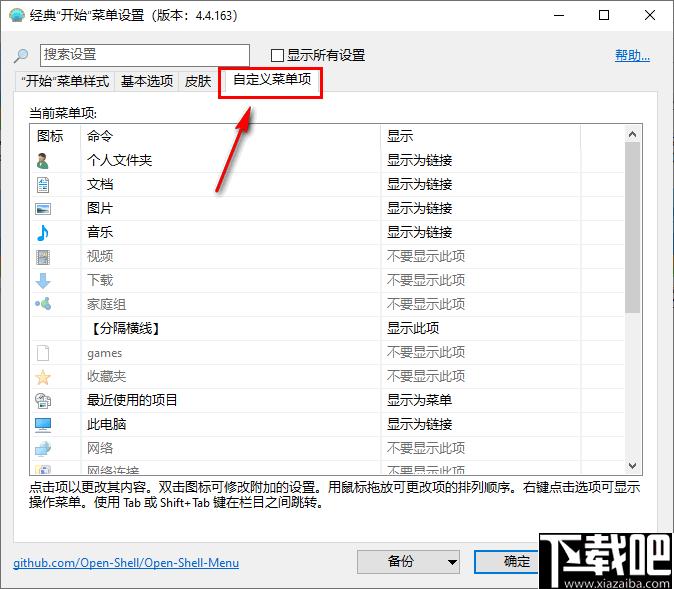Open the 帮助... link
The image size is (674, 589).
coord(632,55)
